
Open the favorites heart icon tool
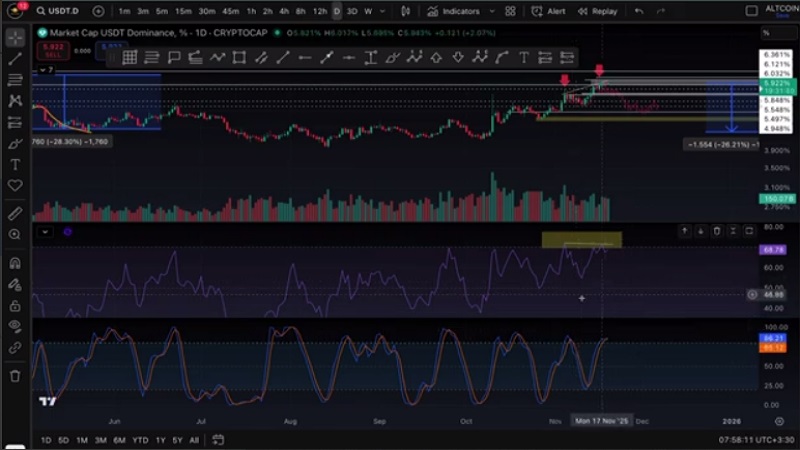click(x=15, y=186)
